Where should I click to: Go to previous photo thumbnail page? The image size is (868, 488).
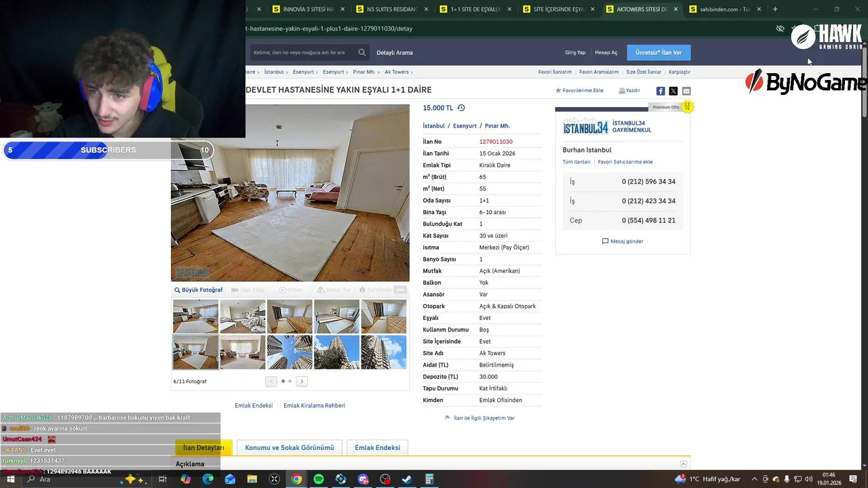[x=271, y=382]
